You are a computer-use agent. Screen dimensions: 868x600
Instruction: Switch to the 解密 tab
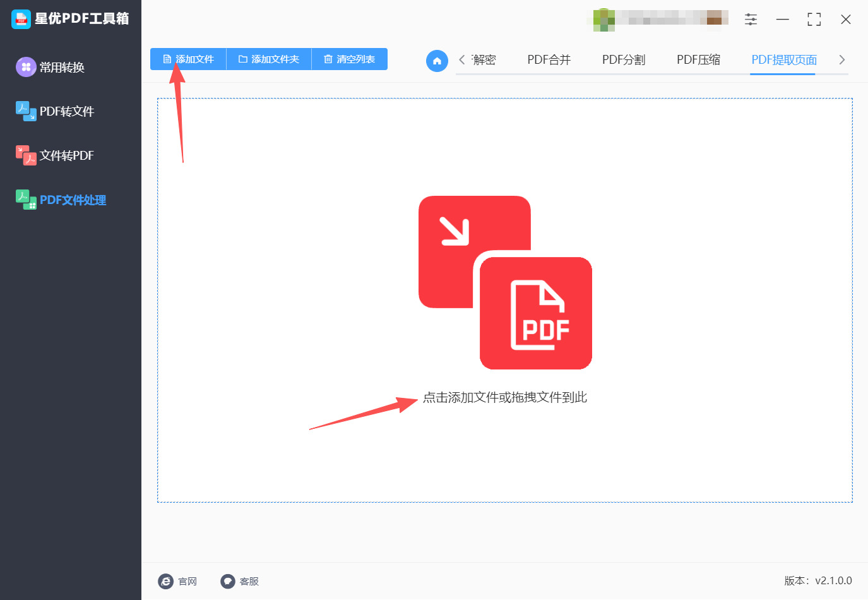[x=484, y=60]
